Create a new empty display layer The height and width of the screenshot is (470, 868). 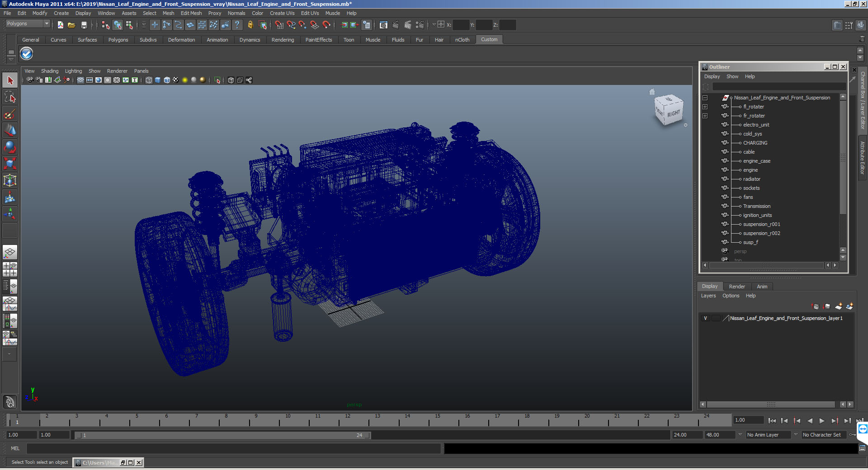pyautogui.click(x=839, y=306)
